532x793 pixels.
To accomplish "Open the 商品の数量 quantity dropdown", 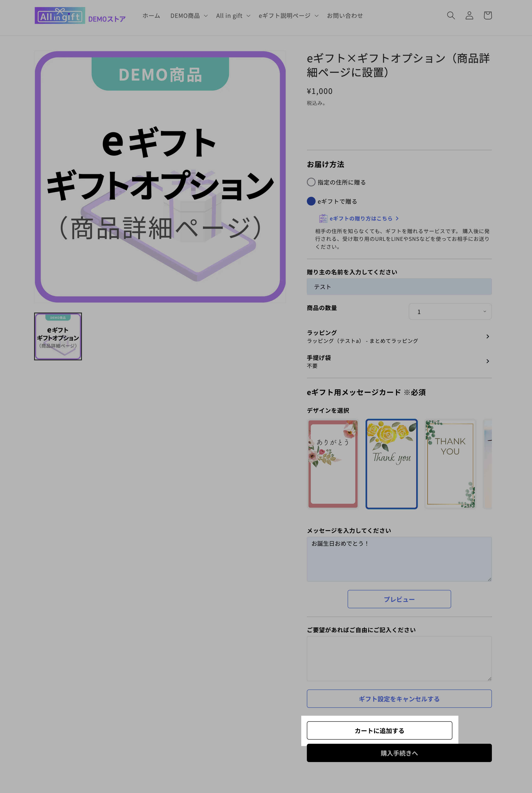I will (450, 311).
